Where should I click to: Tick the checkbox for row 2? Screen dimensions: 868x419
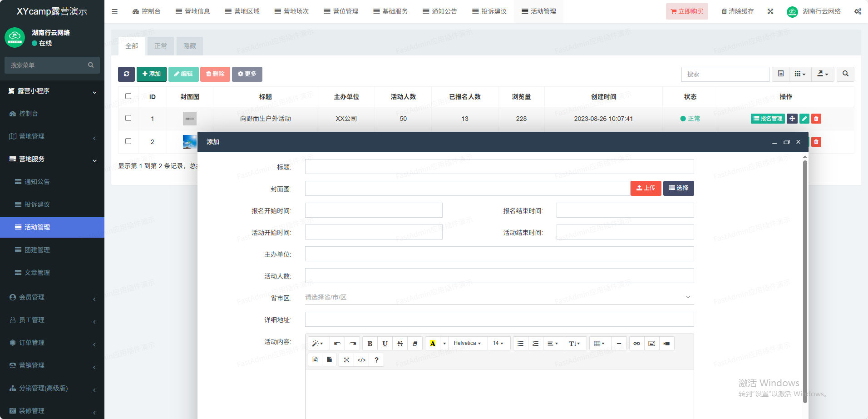click(x=128, y=141)
